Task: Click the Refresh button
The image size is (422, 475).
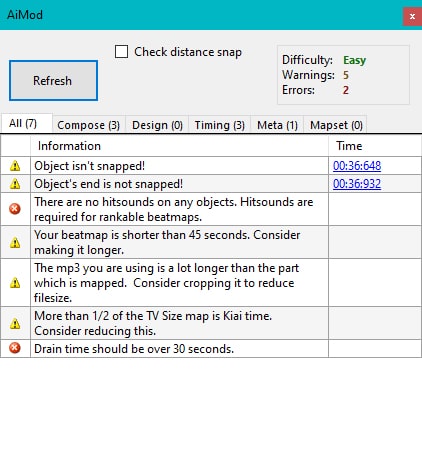Action: [x=53, y=80]
